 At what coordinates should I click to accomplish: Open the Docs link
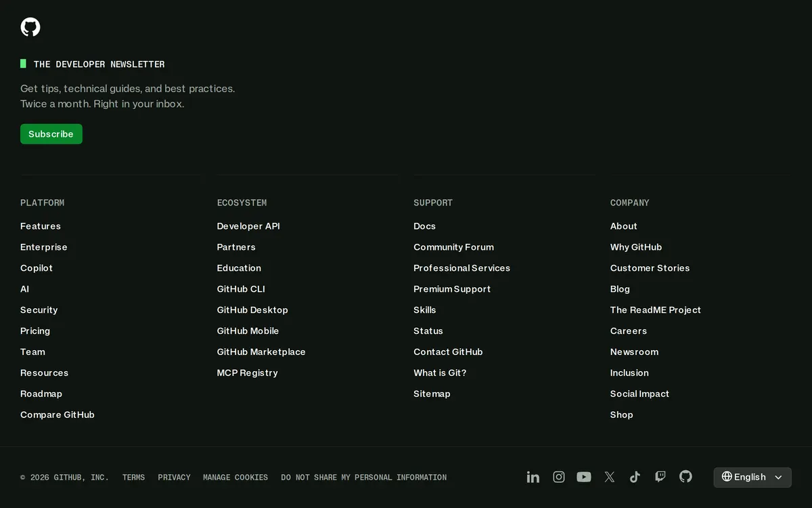tap(425, 226)
